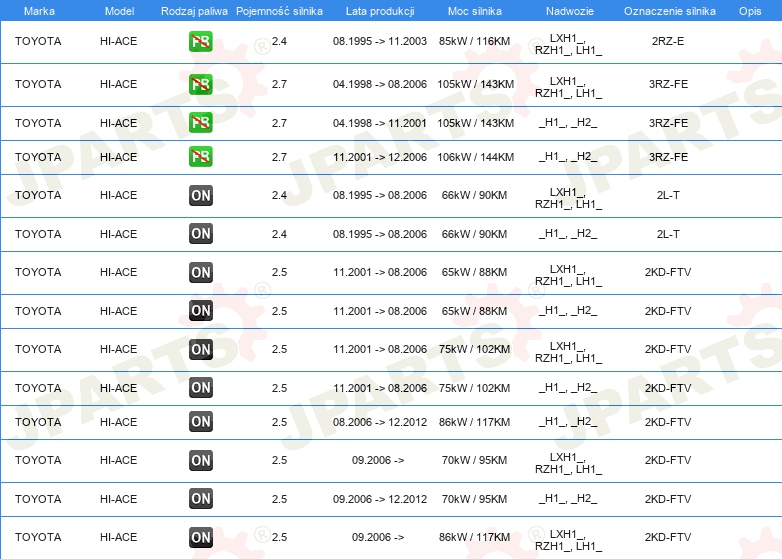The width and height of the screenshot is (782, 559).
Task: Click 2.4 capacity in the 2RZ-E row
Action: click(279, 41)
